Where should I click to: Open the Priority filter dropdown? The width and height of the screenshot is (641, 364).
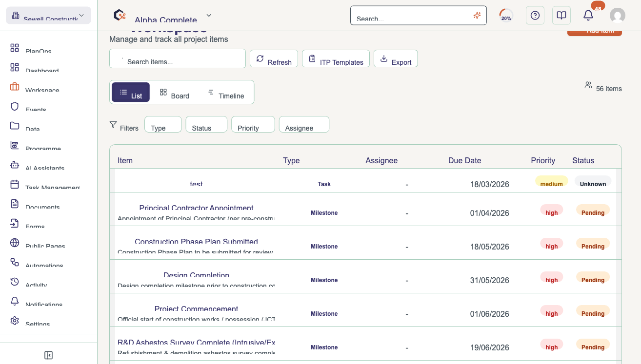[x=253, y=124]
